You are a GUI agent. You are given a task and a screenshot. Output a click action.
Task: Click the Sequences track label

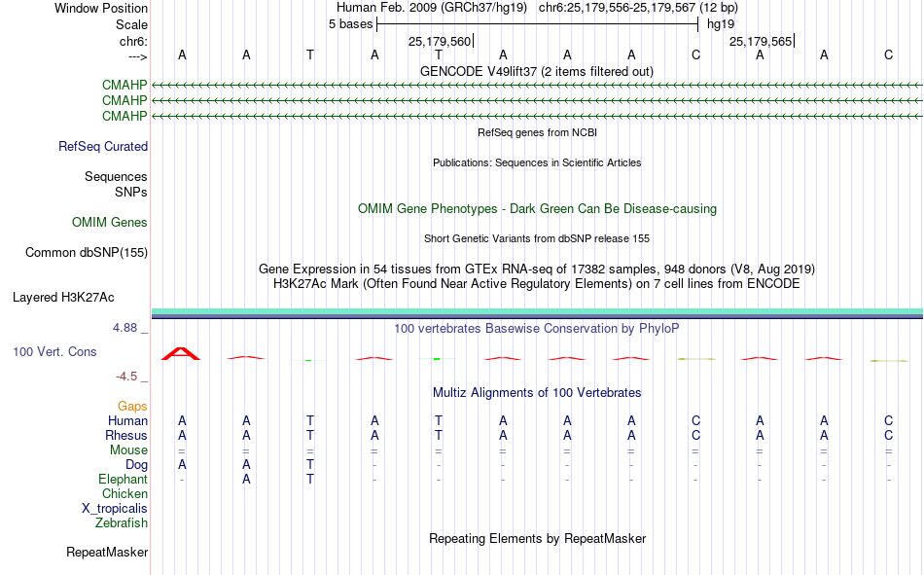coord(116,176)
